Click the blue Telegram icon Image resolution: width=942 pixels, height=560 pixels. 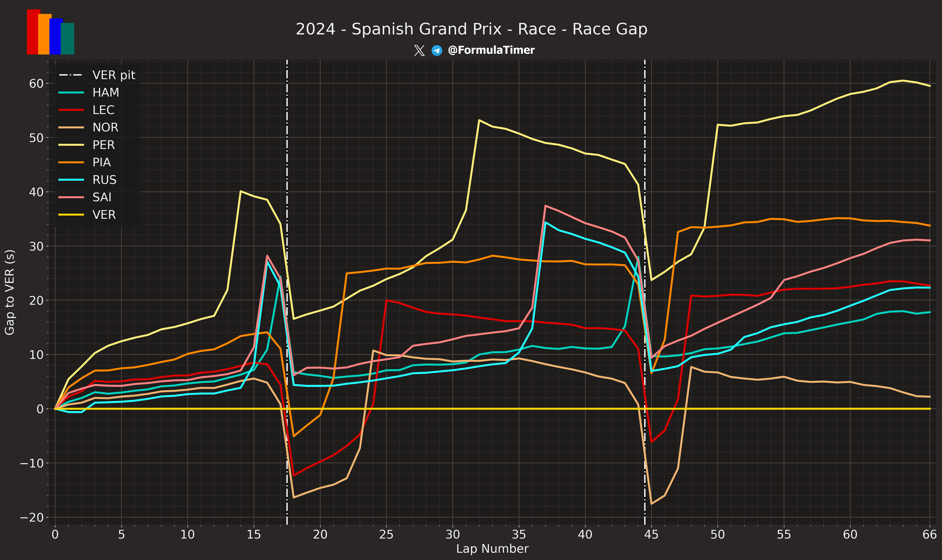[437, 50]
